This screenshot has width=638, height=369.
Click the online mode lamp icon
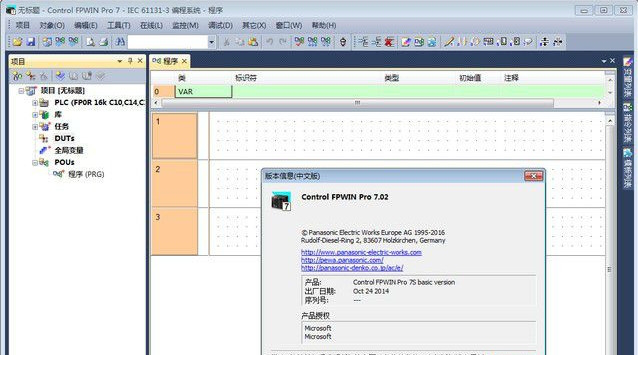343,41
